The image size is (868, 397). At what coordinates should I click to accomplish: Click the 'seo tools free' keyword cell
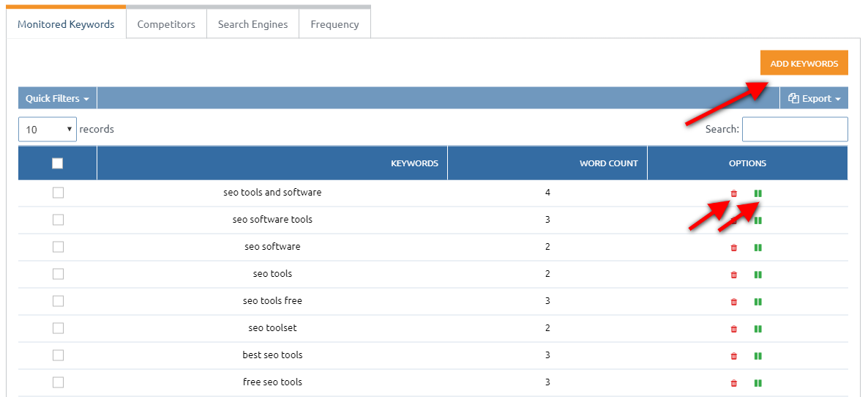tap(272, 301)
